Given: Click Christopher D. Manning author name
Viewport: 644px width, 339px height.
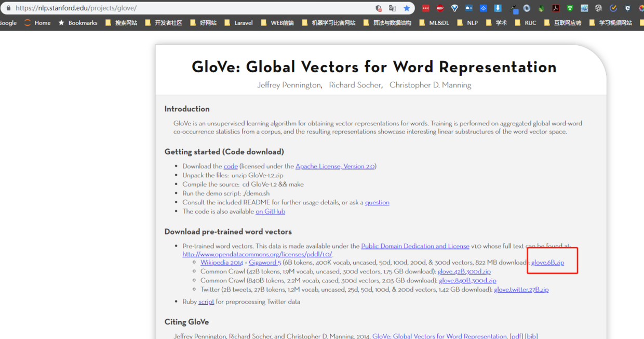Looking at the screenshot, I should coord(431,85).
